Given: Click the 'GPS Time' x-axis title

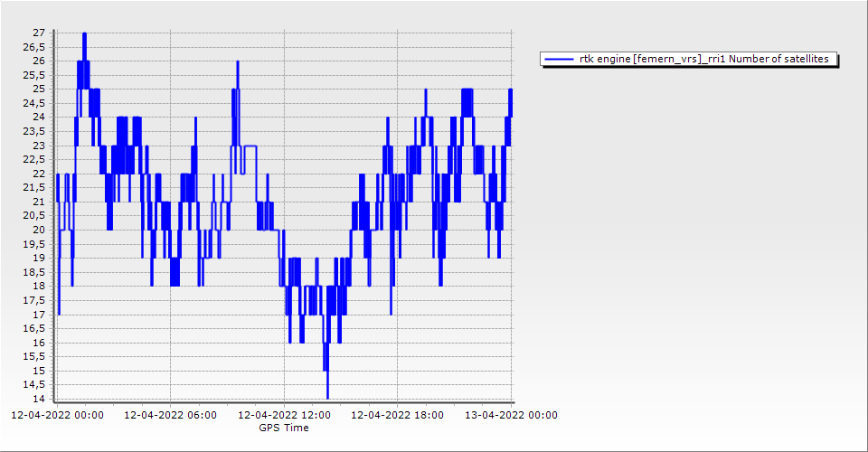Looking at the screenshot, I should pyautogui.click(x=284, y=428).
